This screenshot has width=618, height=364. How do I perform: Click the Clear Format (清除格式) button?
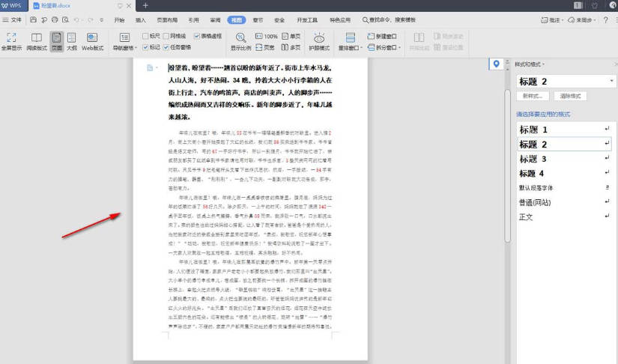tap(570, 96)
